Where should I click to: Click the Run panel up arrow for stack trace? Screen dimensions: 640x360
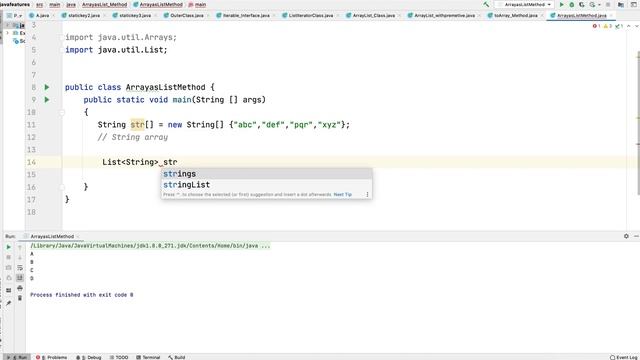[x=20, y=247]
